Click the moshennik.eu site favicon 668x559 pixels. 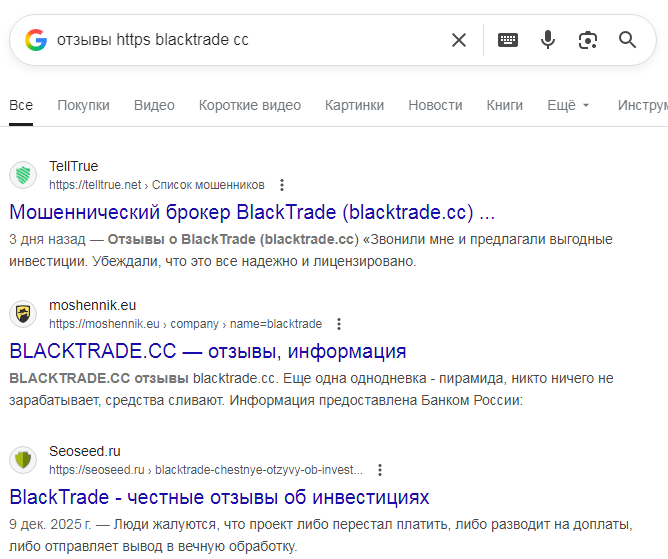23,314
